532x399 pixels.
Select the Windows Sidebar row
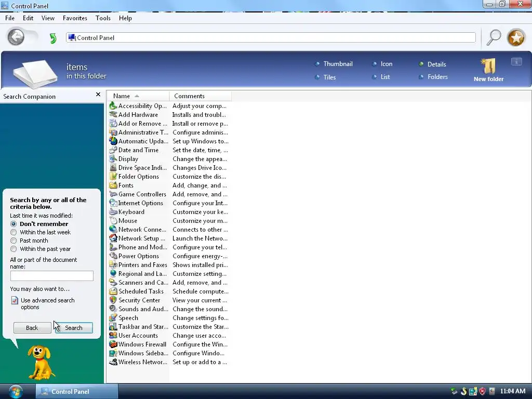[x=169, y=353]
